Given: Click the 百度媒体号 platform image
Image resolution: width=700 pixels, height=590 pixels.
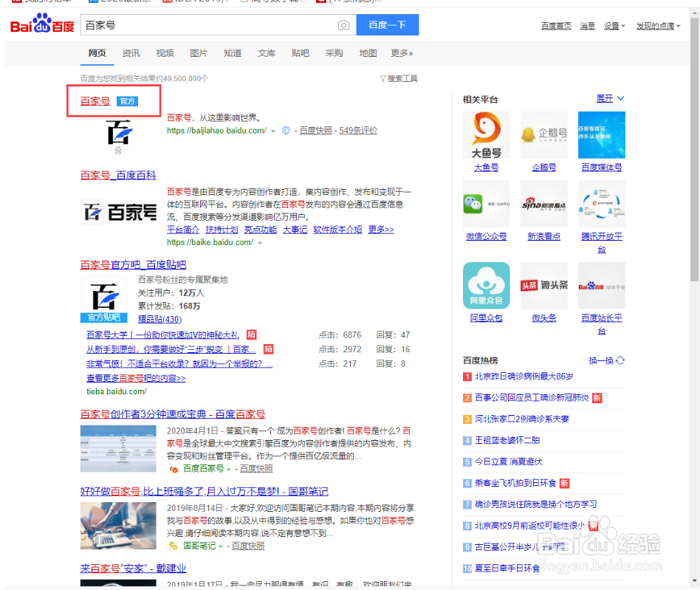Looking at the screenshot, I should pos(601,135).
